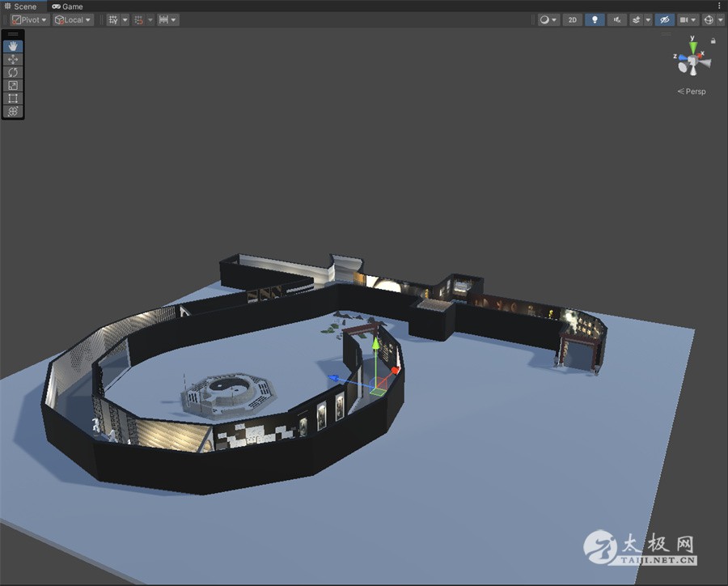Select the Rect transform tool
728x586 pixels.
pyautogui.click(x=13, y=98)
